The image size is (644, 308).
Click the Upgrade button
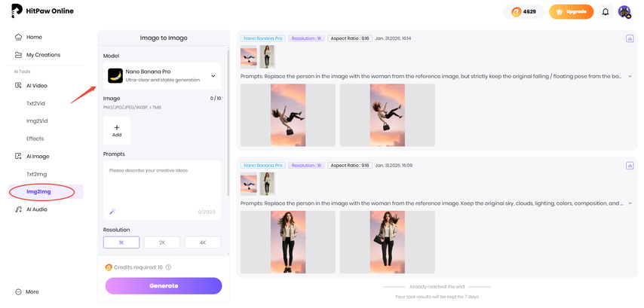click(x=571, y=12)
